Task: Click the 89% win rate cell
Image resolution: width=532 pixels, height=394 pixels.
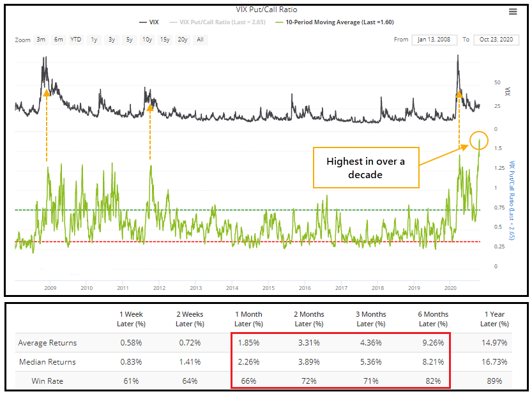Action: click(x=494, y=381)
